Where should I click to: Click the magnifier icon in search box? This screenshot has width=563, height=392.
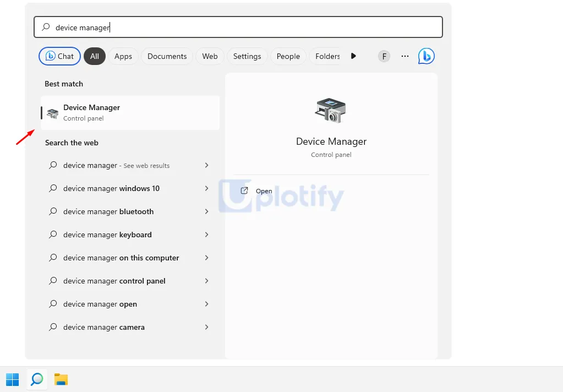coord(46,27)
